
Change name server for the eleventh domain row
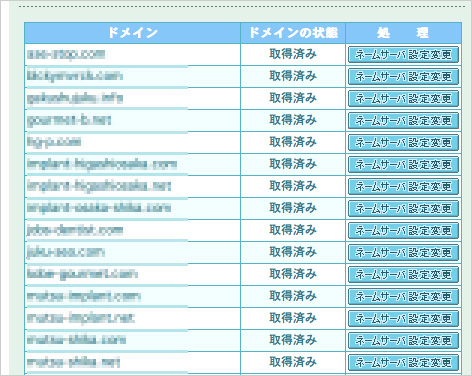(403, 275)
